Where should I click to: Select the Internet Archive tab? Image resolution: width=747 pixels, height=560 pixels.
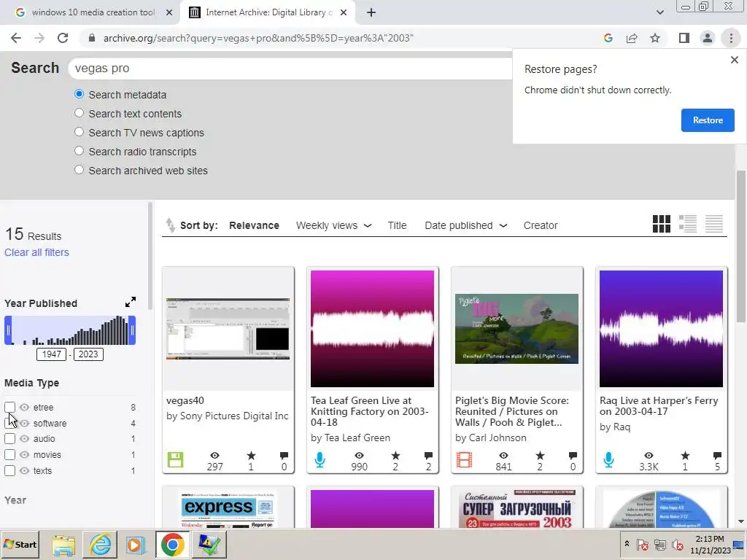(x=268, y=12)
